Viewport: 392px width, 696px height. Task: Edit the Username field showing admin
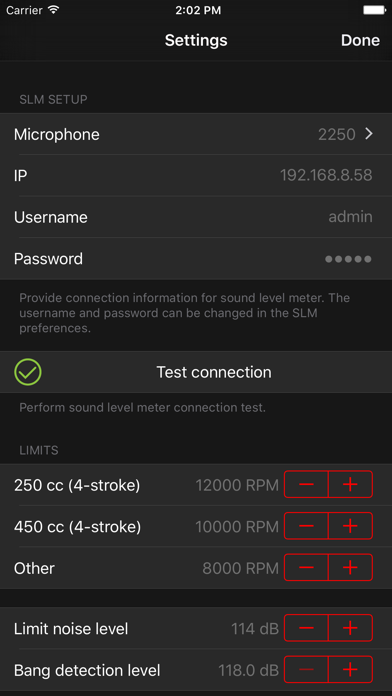coord(196,217)
